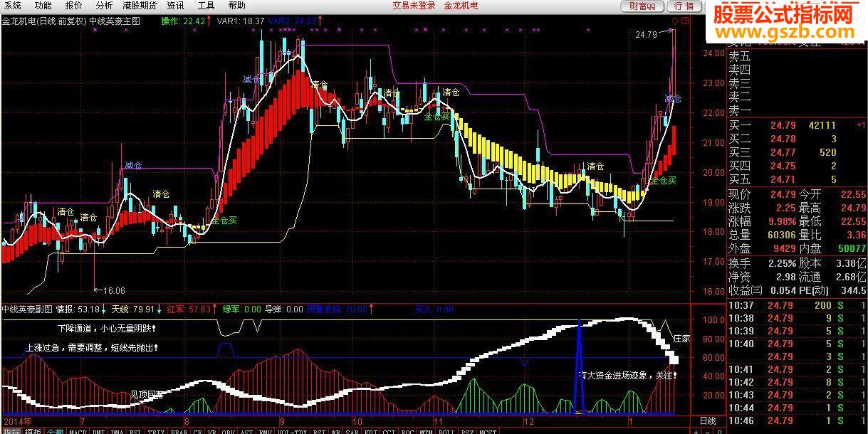Select the KDJ indicator tab
The width and height of the screenshot is (868, 434).
tap(370, 430)
